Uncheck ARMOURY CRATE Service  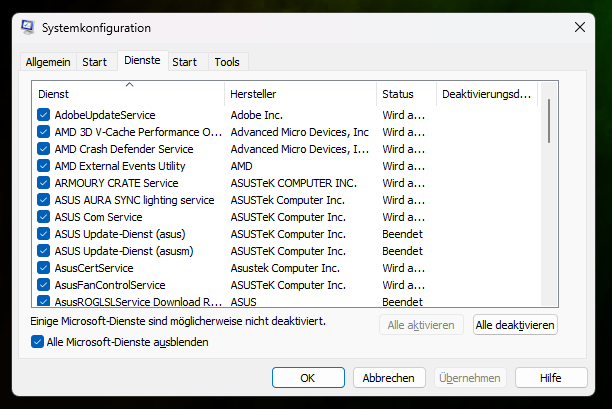(43, 183)
